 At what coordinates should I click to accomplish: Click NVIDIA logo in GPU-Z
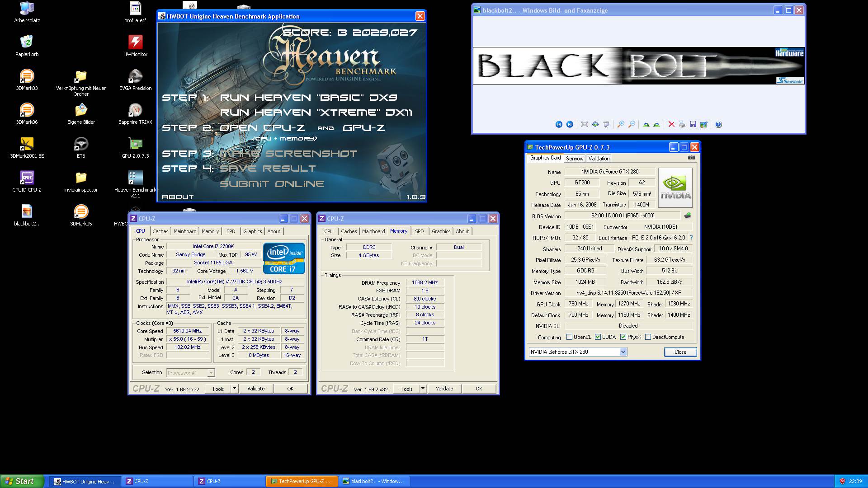(675, 188)
